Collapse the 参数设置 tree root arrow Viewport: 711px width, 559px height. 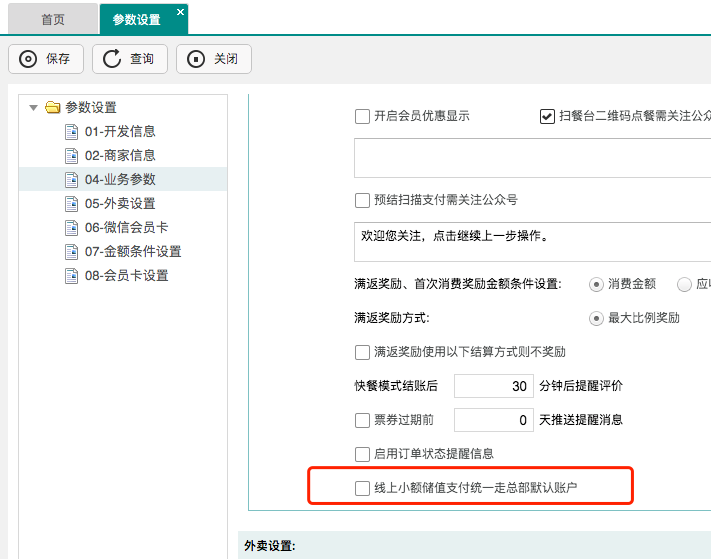34,108
